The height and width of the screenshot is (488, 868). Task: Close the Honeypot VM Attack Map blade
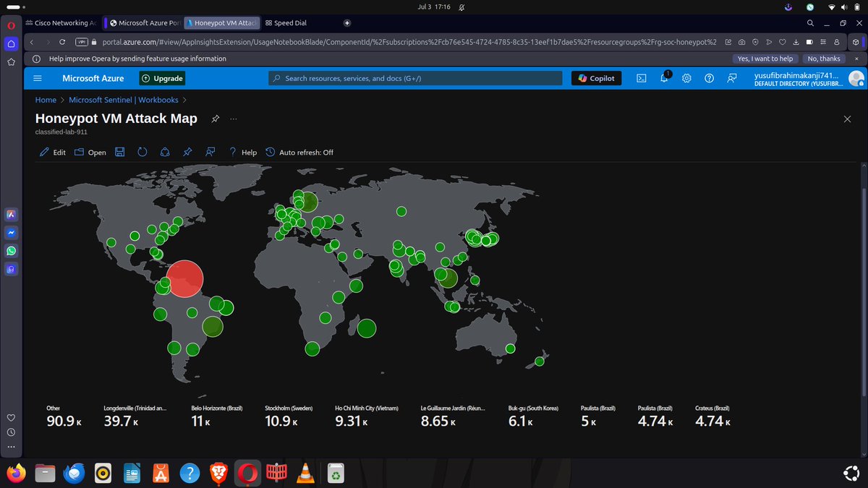pyautogui.click(x=847, y=119)
